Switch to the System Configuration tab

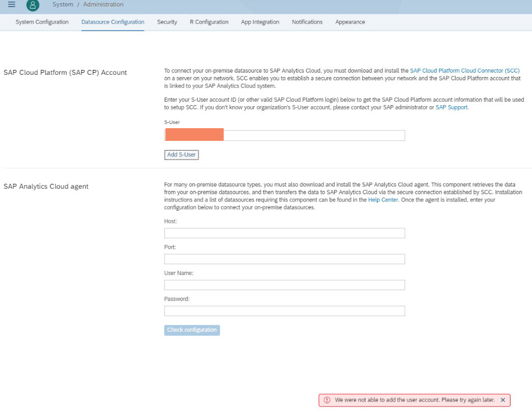[x=42, y=22]
